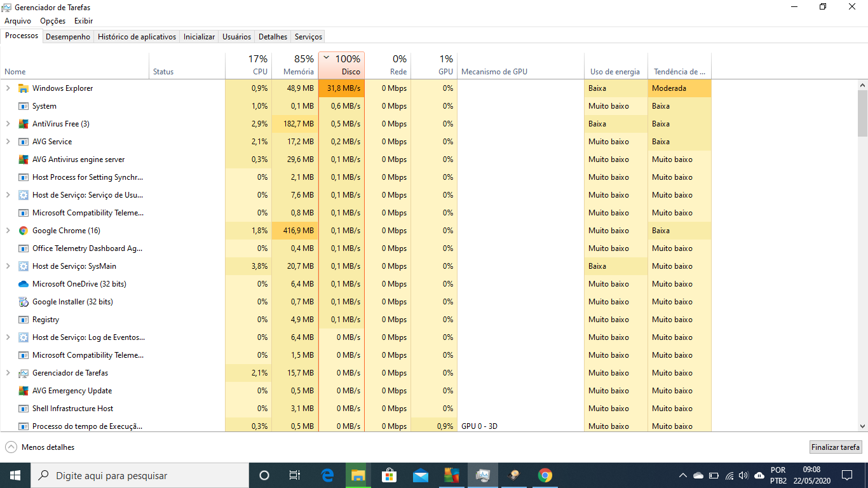Open Cortana circle in taskbar
The width and height of the screenshot is (868, 488).
(x=264, y=475)
